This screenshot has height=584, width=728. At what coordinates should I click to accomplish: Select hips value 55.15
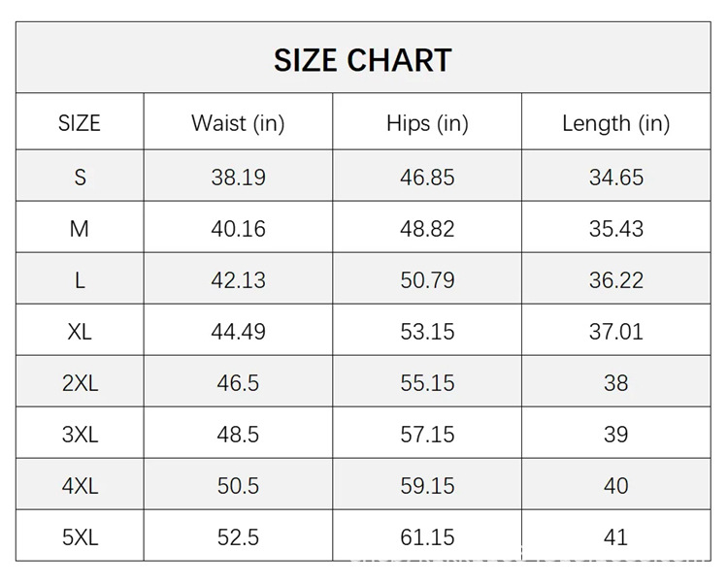pyautogui.click(x=427, y=383)
